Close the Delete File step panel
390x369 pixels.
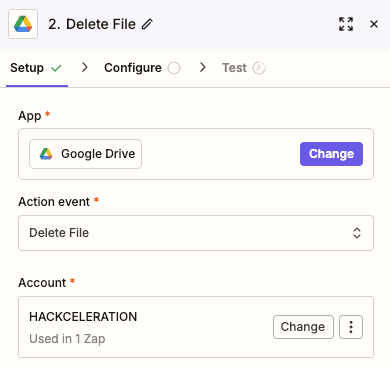click(374, 24)
